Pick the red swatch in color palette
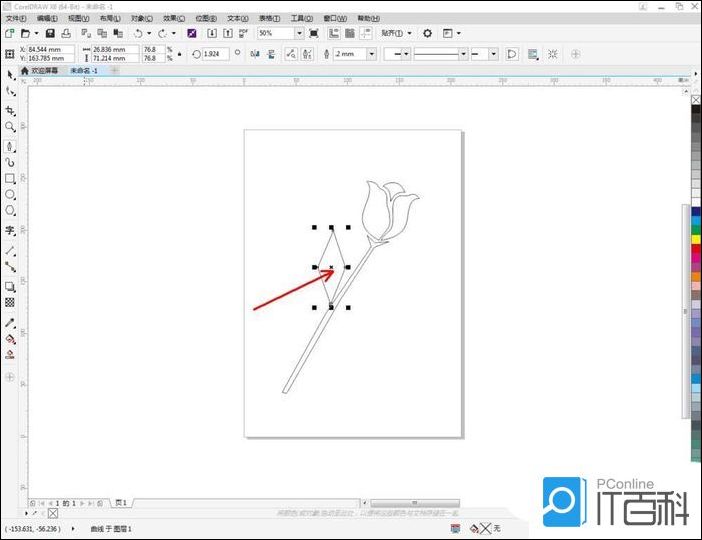Screen dimensions: 702x540 (696, 249)
